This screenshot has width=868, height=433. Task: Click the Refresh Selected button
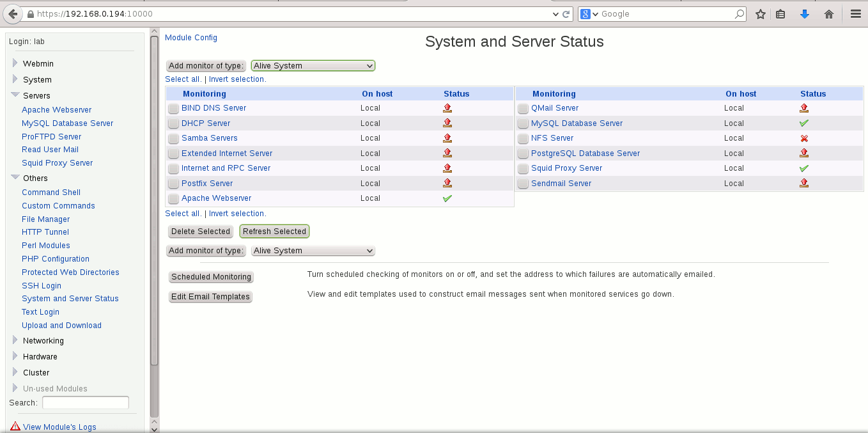click(x=275, y=232)
